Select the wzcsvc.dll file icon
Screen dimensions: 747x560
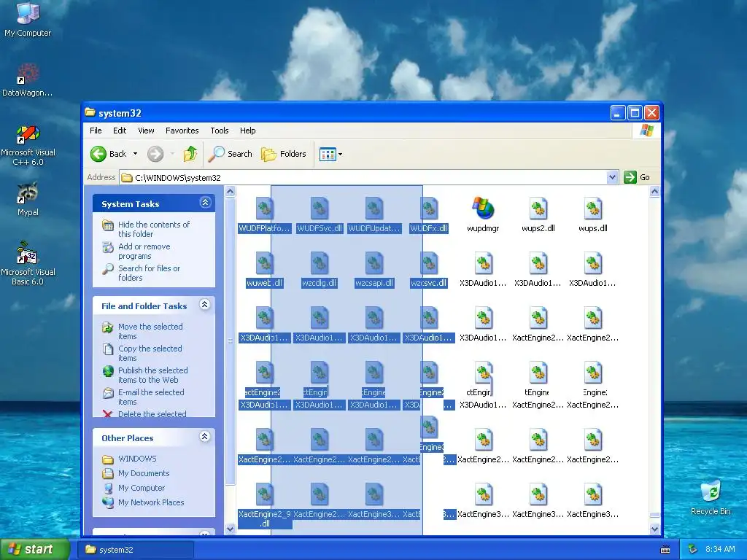point(429,263)
